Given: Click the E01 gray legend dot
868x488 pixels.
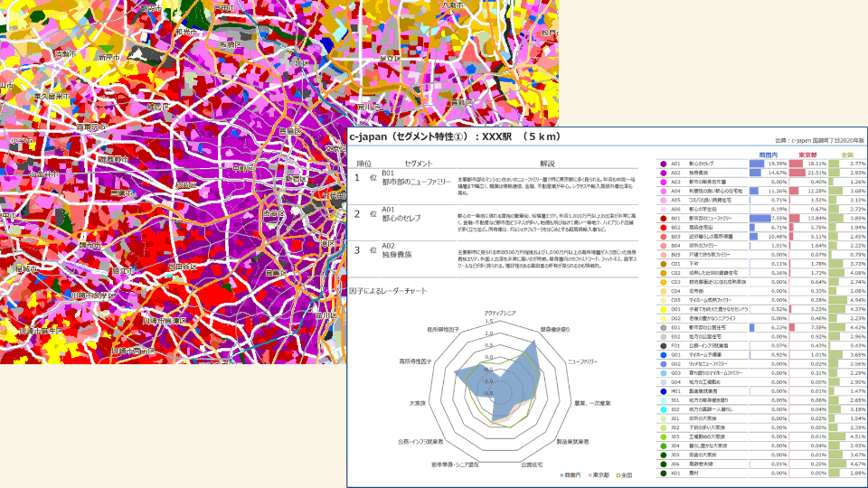Looking at the screenshot, I should (x=663, y=327).
